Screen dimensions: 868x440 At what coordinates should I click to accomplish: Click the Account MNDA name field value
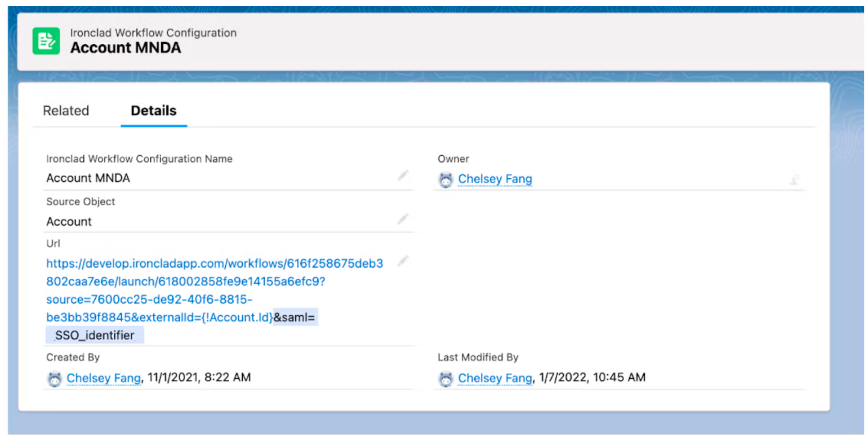point(88,178)
